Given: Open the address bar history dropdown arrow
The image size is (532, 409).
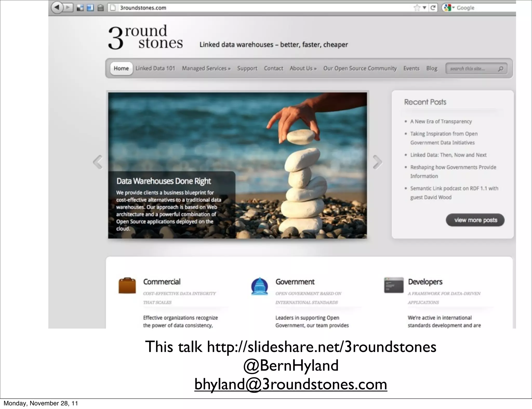Looking at the screenshot, I should (x=424, y=8).
